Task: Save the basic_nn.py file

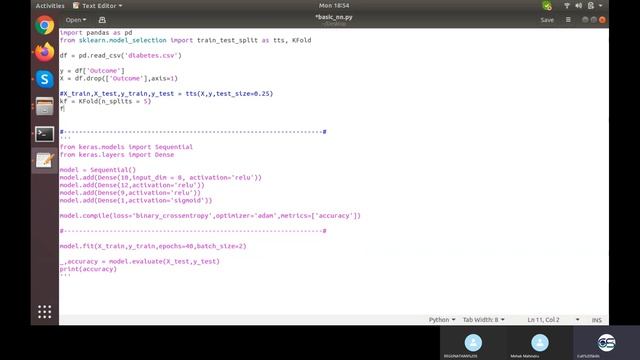Action: click(x=547, y=20)
